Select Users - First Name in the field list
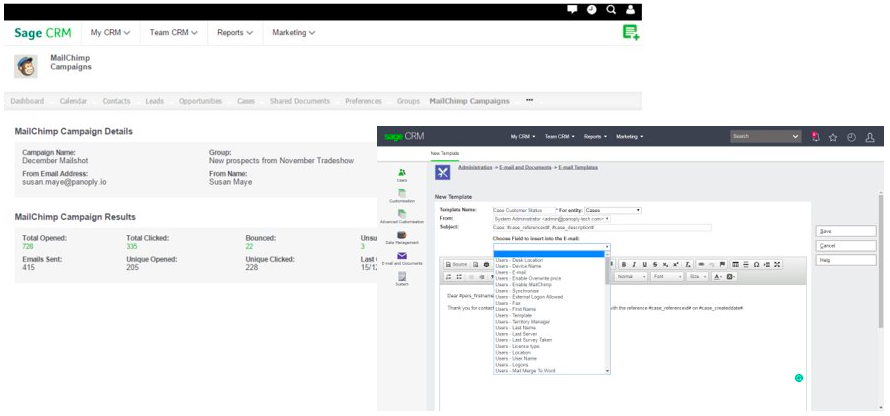The width and height of the screenshot is (890, 416). tap(515, 309)
